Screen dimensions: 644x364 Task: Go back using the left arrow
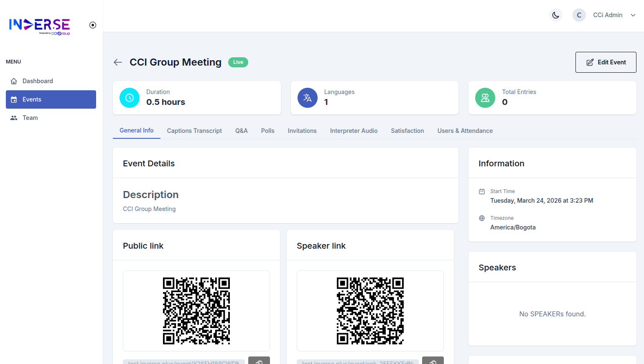(x=118, y=62)
